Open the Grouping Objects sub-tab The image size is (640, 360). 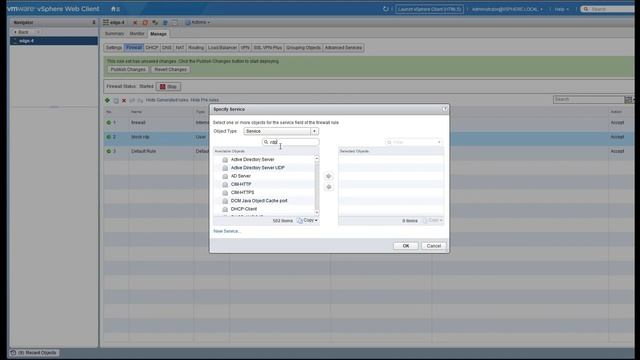[303, 48]
